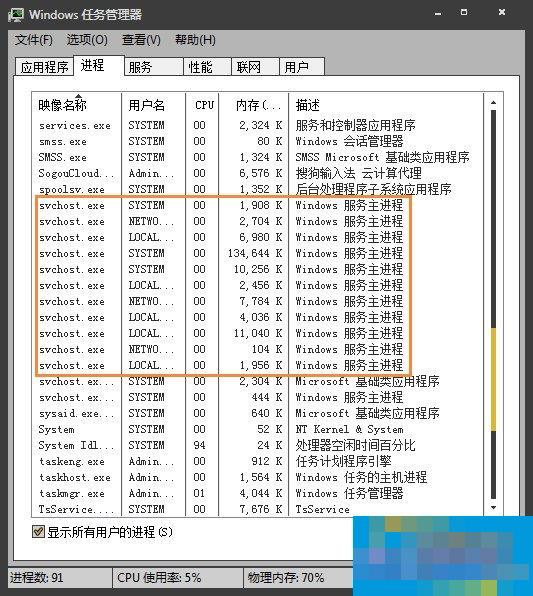Click the 处理器空闲时间百分比 description
This screenshot has width=533, height=596.
pos(355,445)
